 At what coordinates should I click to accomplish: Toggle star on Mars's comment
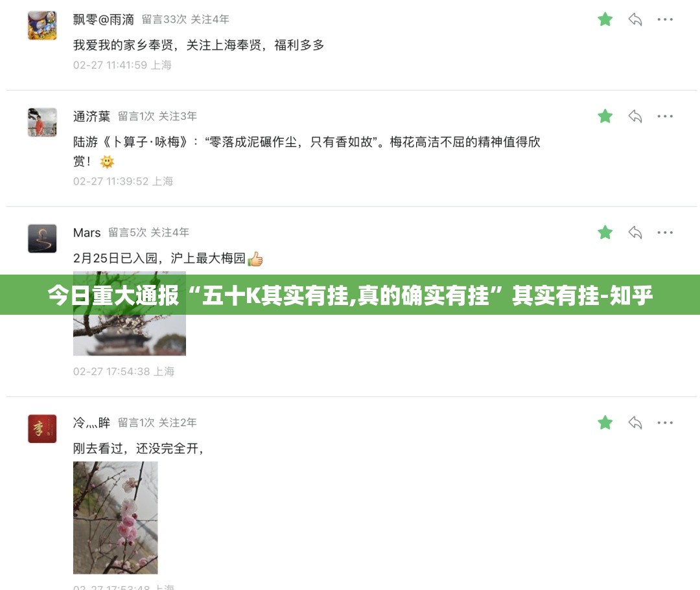coord(605,233)
